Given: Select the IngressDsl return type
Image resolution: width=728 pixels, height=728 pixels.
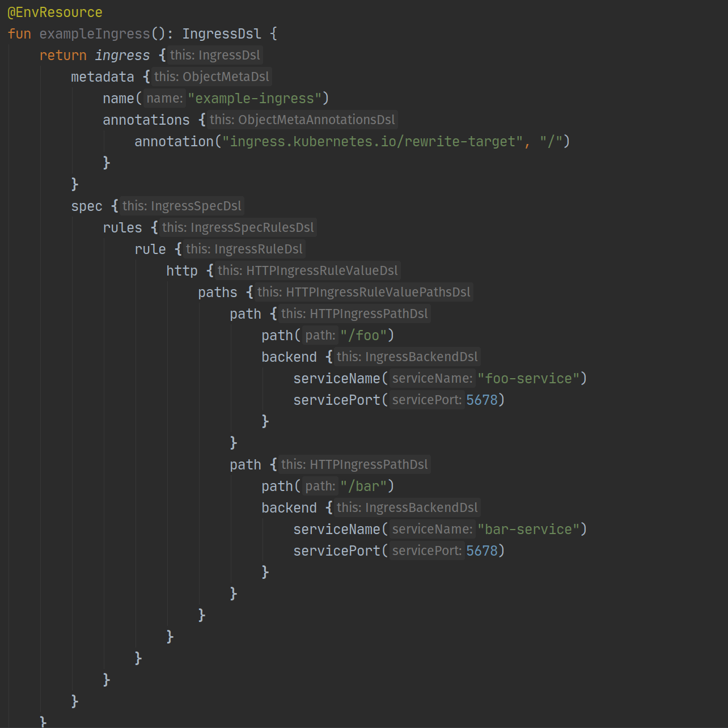Looking at the screenshot, I should pyautogui.click(x=221, y=34).
